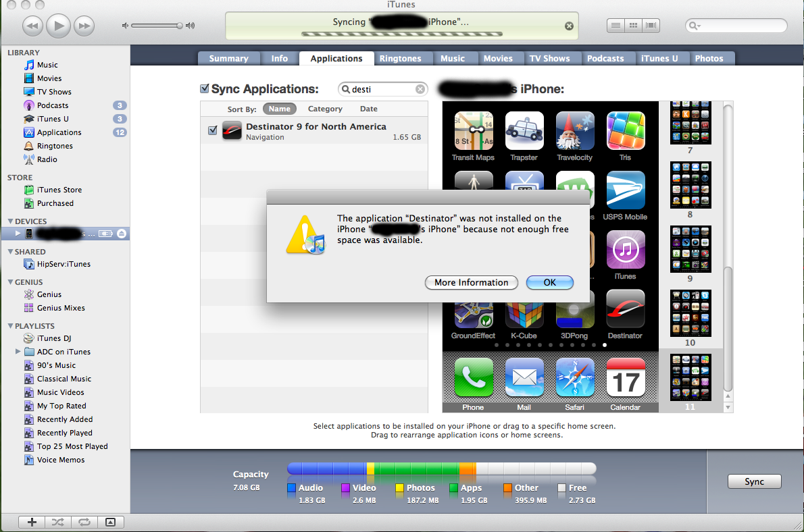Viewport: 804px width, 532px height.
Task: Select Genius in the sidebar
Action: (49, 294)
